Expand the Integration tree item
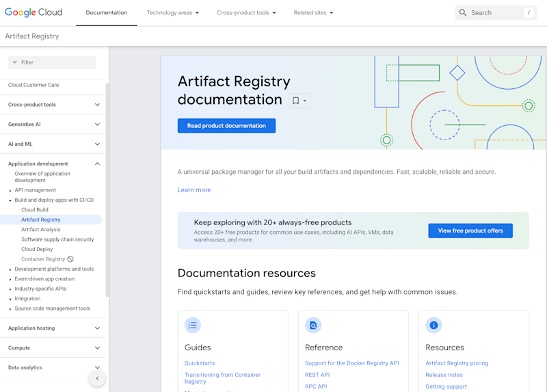The width and height of the screenshot is (547, 392). (x=10, y=299)
